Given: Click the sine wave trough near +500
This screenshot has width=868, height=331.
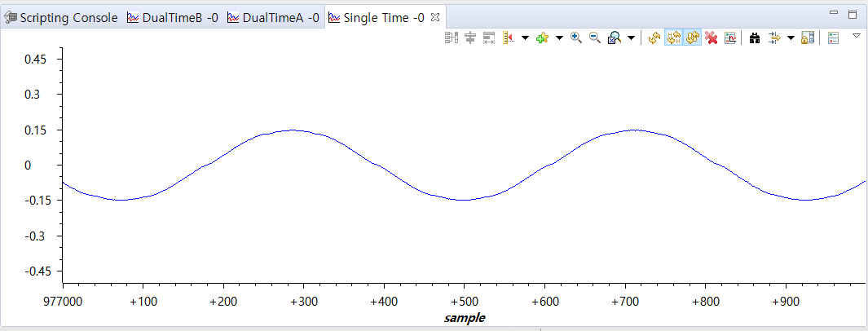Looking at the screenshot, I should click(464, 200).
